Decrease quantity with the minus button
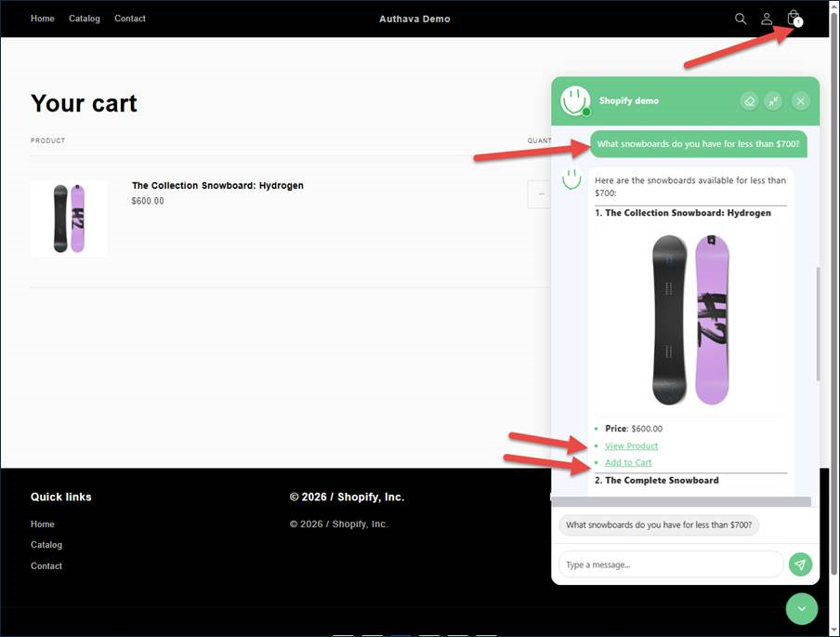Viewport: 840px width, 637px height. pyautogui.click(x=540, y=193)
